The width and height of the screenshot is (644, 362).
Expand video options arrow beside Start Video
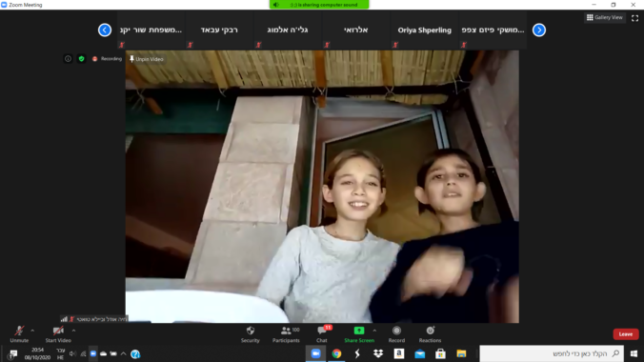[73, 331]
